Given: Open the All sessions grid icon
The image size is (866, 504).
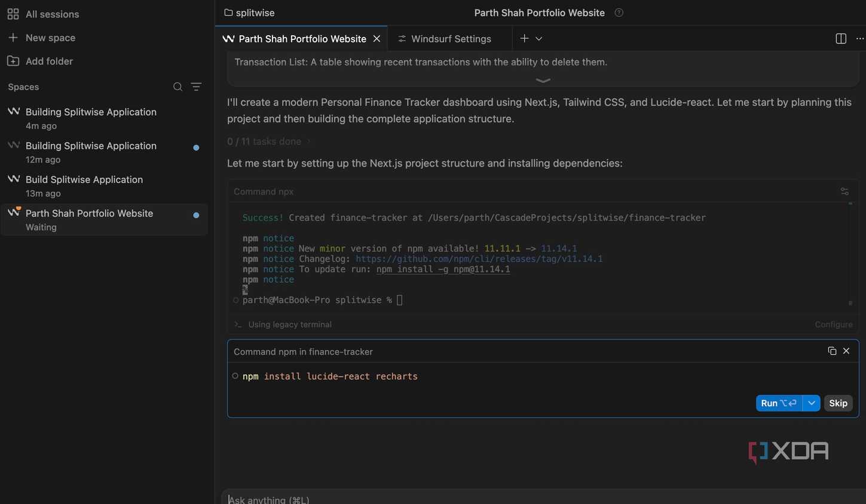Looking at the screenshot, I should [x=13, y=14].
